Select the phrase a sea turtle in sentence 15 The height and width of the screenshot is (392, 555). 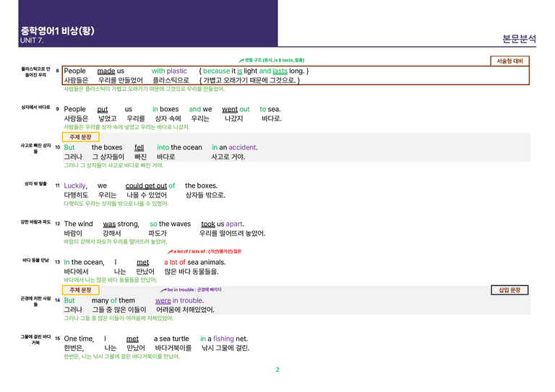click(171, 339)
